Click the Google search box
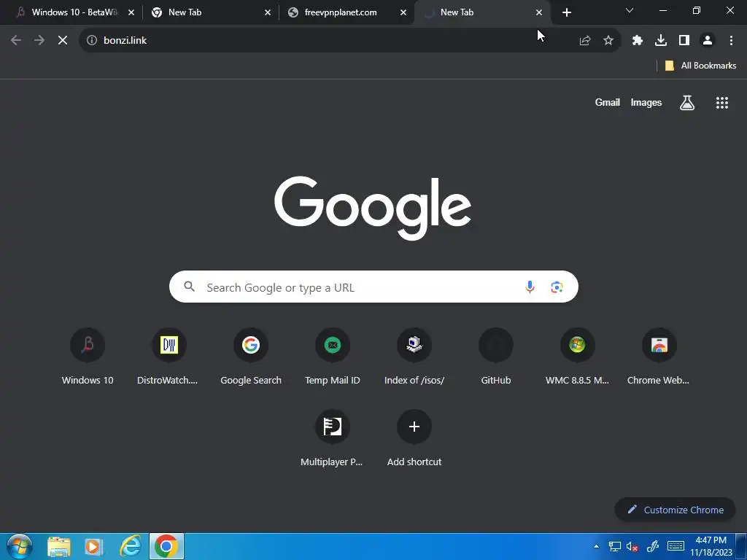The image size is (747, 560). click(x=373, y=287)
